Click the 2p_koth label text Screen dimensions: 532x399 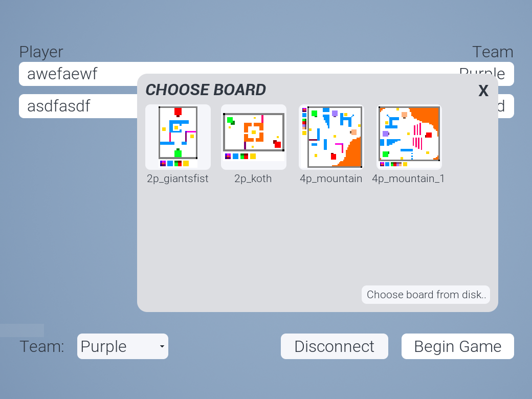[253, 179]
